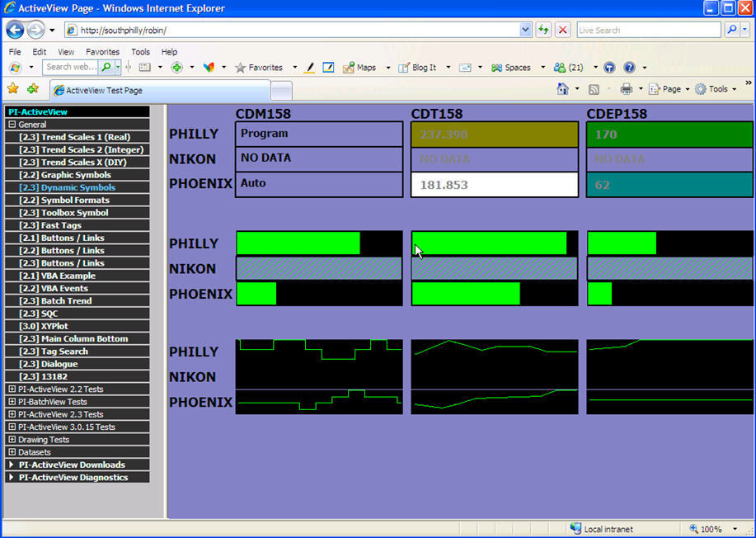Open [2.3] Batch Trend link

55,300
